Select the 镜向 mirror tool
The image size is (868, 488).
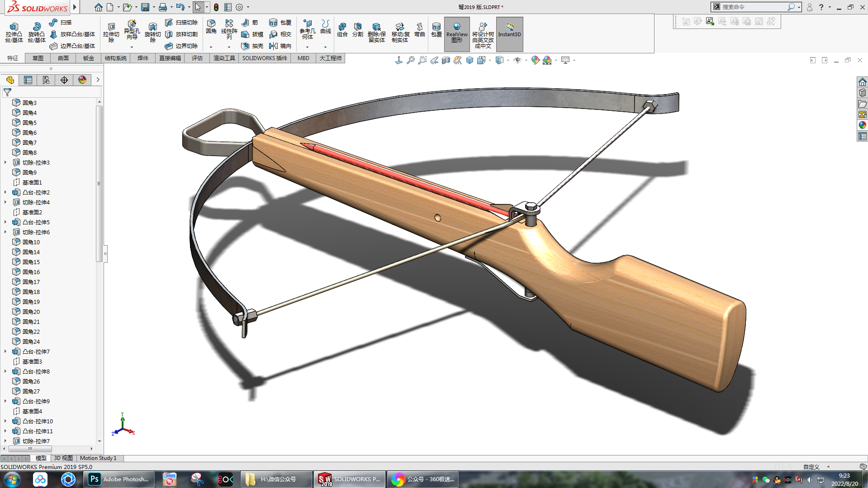280,46
